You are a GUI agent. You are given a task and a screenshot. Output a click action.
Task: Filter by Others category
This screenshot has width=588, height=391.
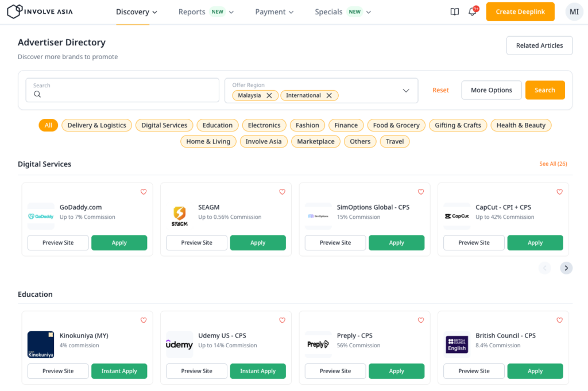pos(360,141)
